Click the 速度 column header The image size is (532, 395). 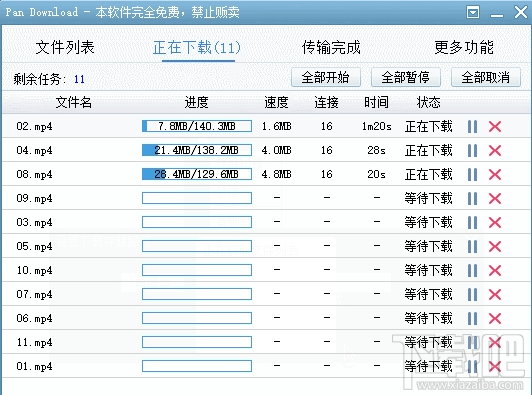(277, 102)
